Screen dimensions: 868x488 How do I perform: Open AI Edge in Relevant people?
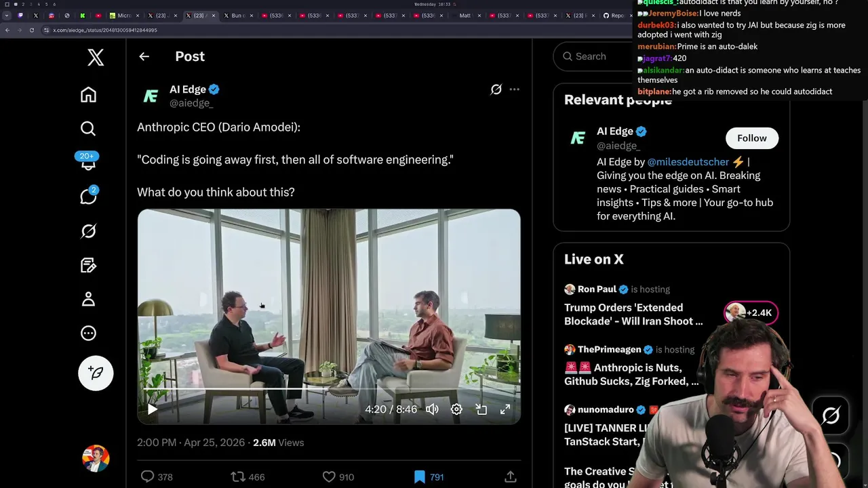click(615, 131)
